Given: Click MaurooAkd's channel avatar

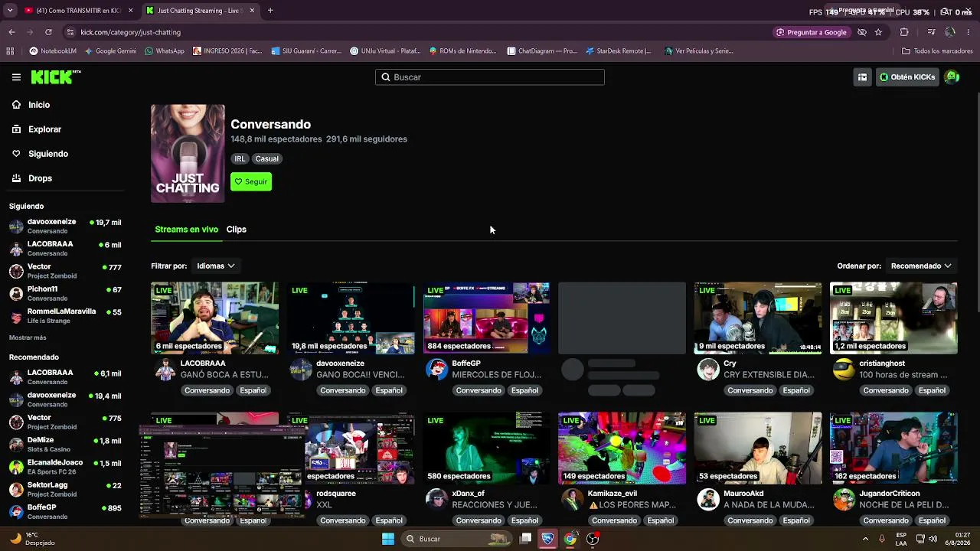Looking at the screenshot, I should pyautogui.click(x=708, y=500).
